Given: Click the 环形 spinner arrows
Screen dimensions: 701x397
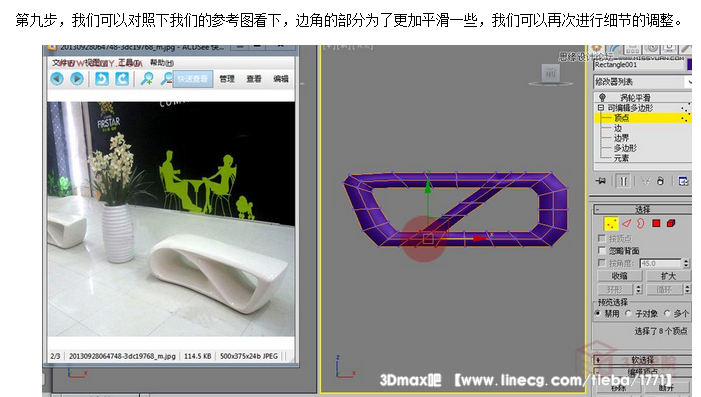Looking at the screenshot, I should 638,289.
